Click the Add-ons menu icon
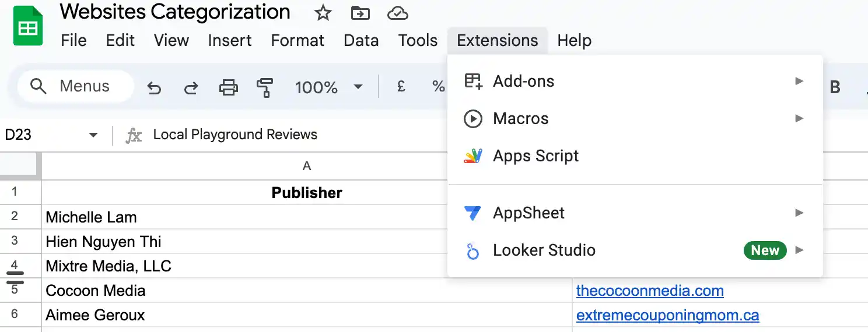 [x=473, y=81]
